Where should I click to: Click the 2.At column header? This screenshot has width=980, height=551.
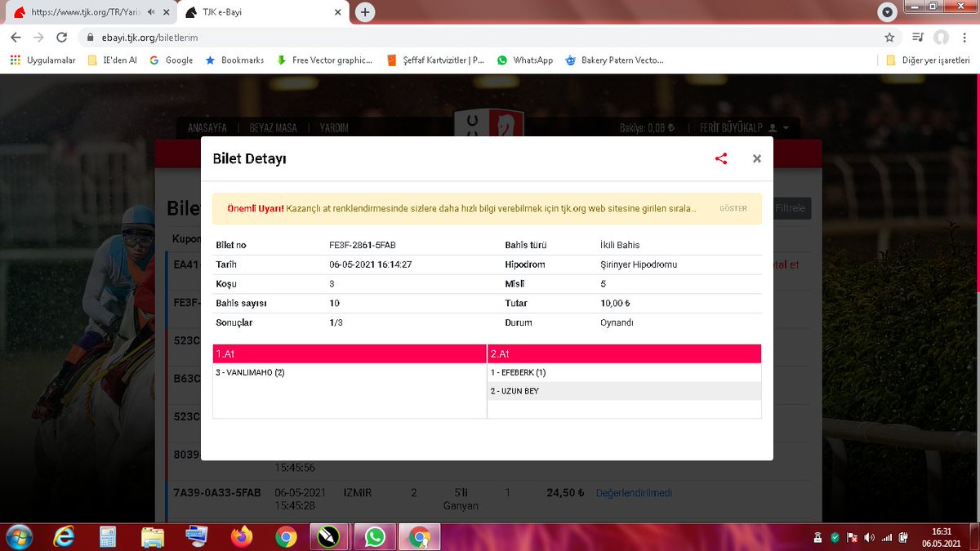coord(625,353)
